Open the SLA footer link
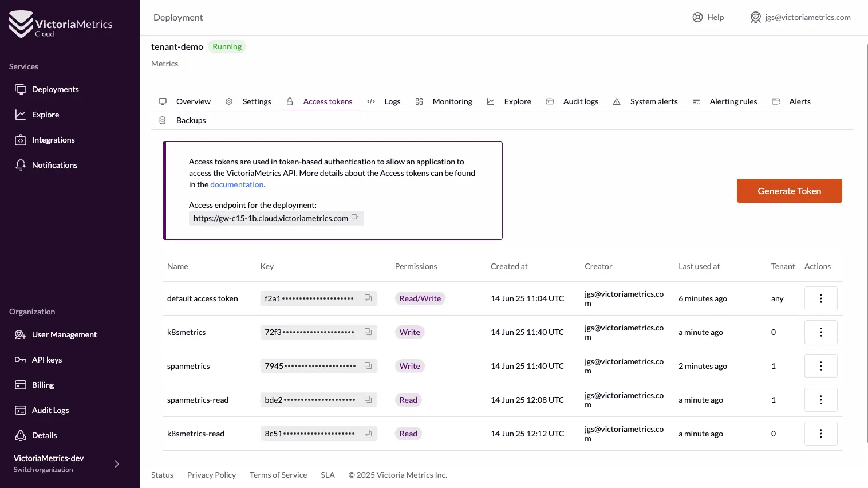Screen dimensions: 868x488 (x=328, y=475)
